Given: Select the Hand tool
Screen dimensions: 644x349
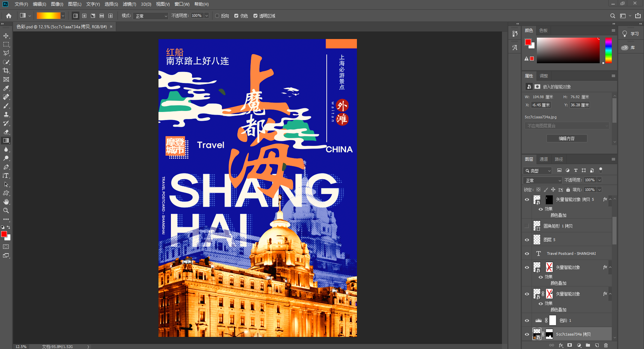Looking at the screenshot, I should point(6,202).
